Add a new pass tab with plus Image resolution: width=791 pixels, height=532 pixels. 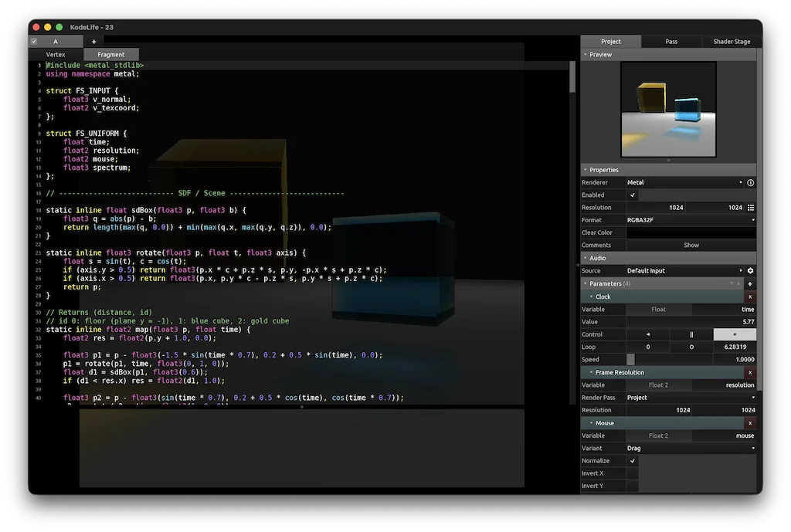[x=93, y=42]
